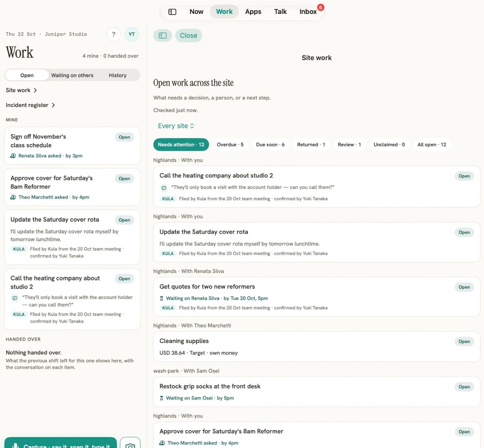Click the people icon beside Renata Silva asked

[x=13, y=156]
